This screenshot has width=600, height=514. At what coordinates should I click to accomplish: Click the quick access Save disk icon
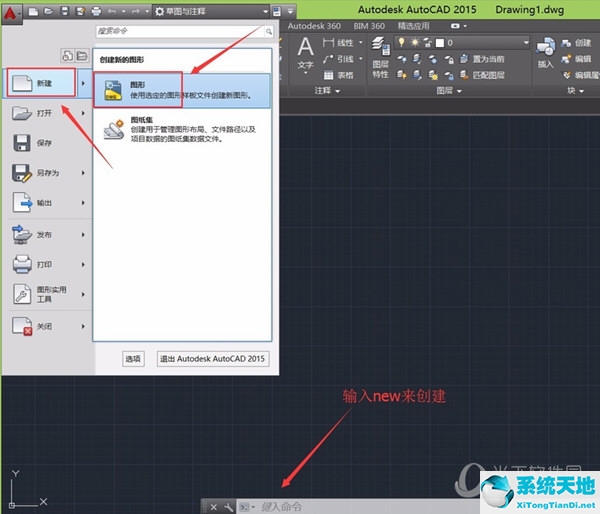click(x=64, y=11)
